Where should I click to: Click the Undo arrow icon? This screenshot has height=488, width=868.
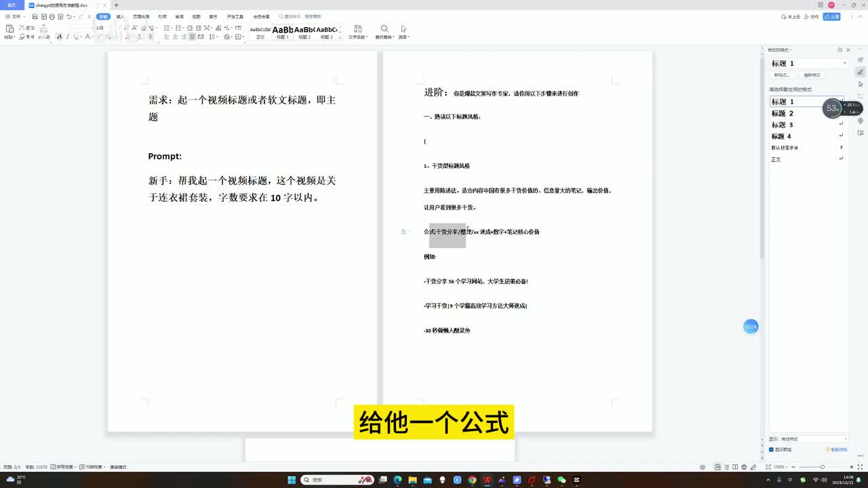(x=69, y=16)
